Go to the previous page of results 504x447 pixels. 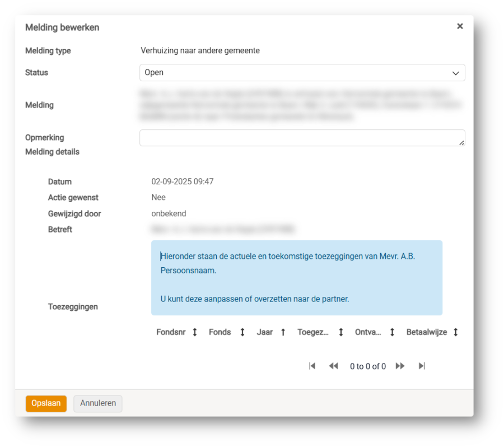click(x=334, y=366)
